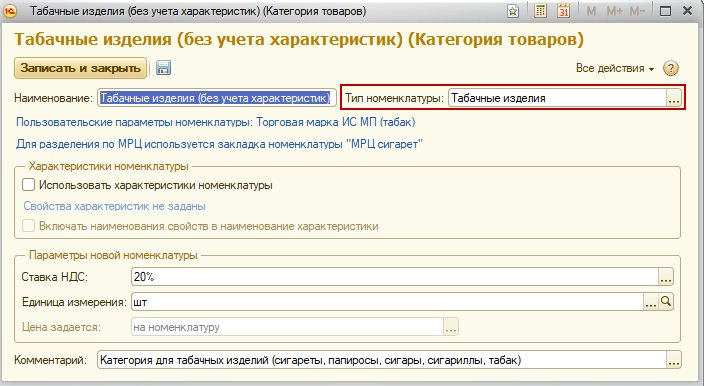The height and width of the screenshot is (386, 704).
Task: Click magnifier icon beside Единица измерения
Action: pyautogui.click(x=666, y=302)
